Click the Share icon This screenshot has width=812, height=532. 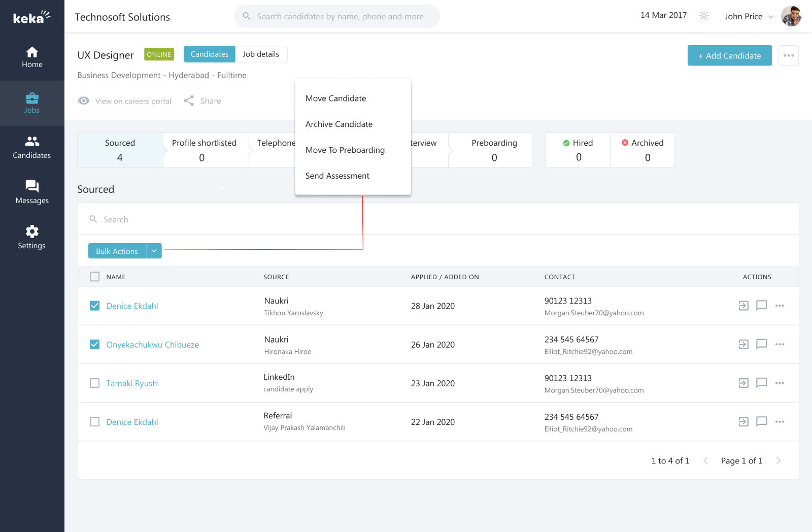[x=189, y=101]
